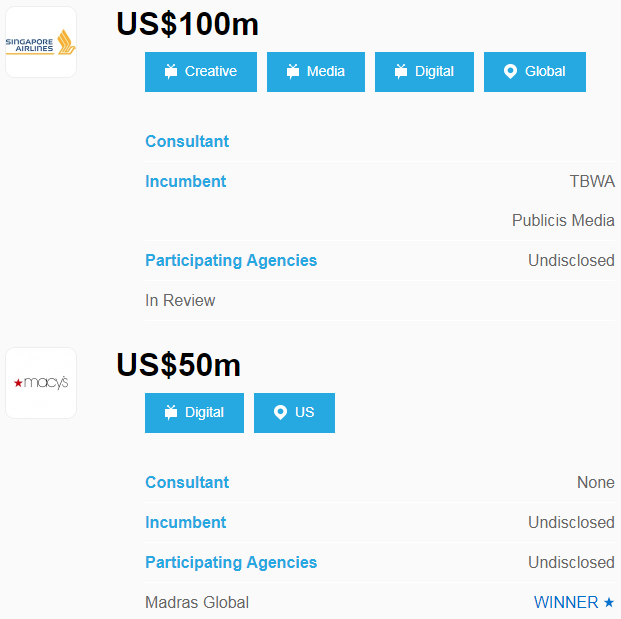Screen dimensions: 621x619
Task: Select the Creative tag button
Action: click(201, 72)
